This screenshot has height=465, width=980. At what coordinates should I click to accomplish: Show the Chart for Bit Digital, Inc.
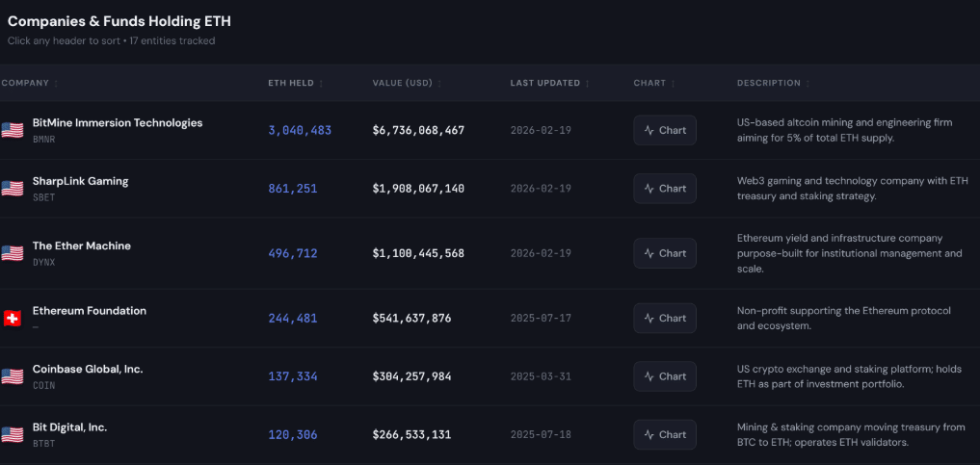tap(665, 434)
